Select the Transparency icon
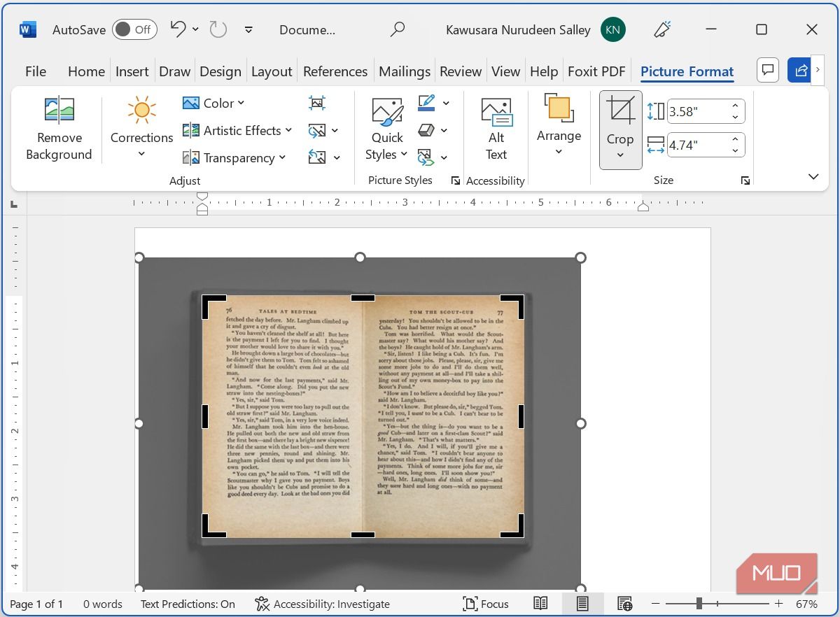This screenshot has width=840, height=617. point(190,157)
